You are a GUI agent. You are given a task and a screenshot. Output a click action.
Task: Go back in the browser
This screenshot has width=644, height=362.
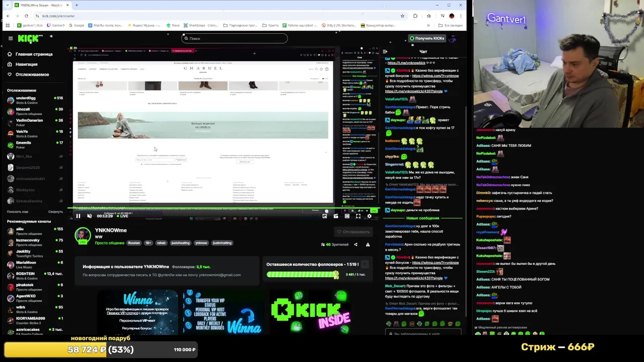tap(8, 16)
